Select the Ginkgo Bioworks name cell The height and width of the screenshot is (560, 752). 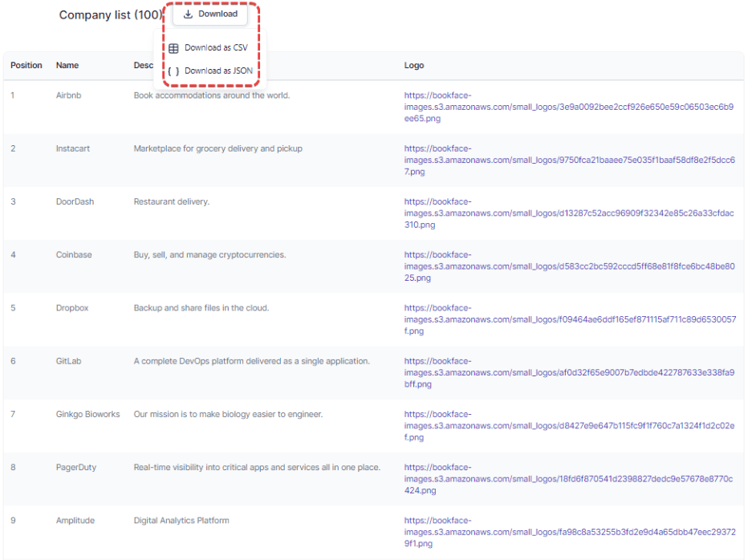tap(87, 414)
